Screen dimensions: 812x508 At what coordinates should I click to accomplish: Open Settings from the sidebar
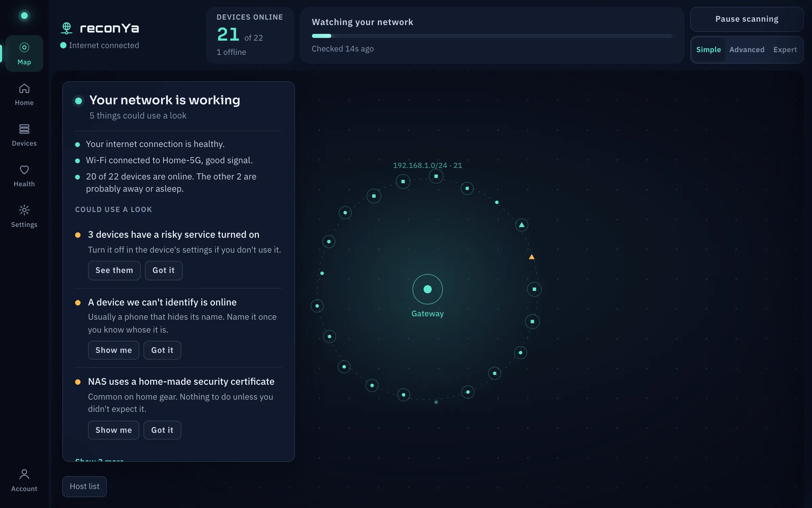tap(24, 217)
